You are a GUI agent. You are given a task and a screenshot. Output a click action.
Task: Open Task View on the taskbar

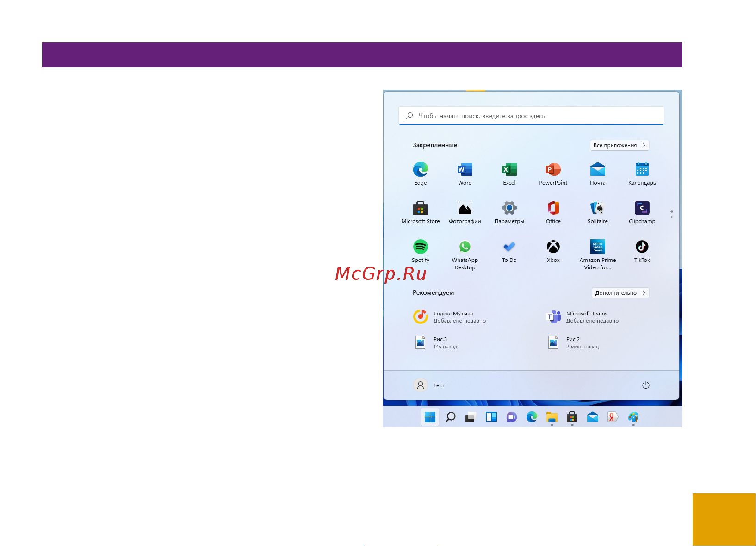(x=471, y=417)
